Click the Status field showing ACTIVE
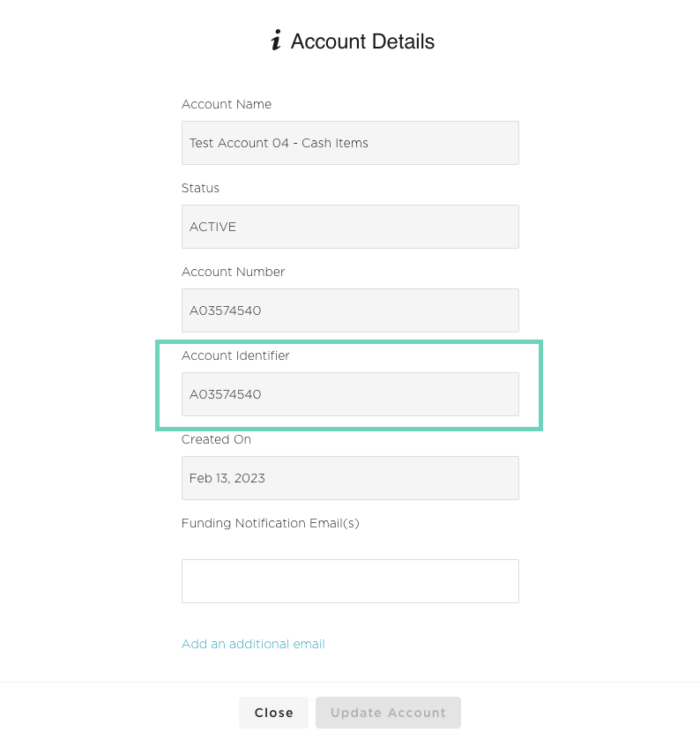 tap(350, 227)
